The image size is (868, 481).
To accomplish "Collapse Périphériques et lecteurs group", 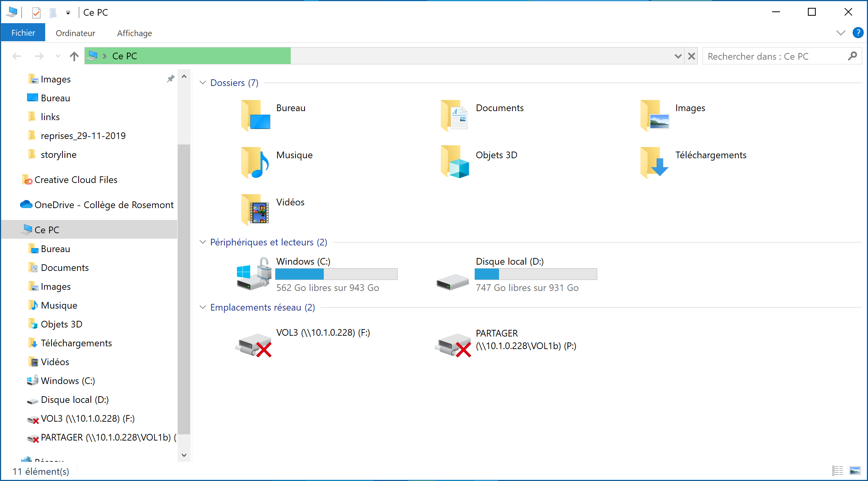I will pyautogui.click(x=203, y=242).
